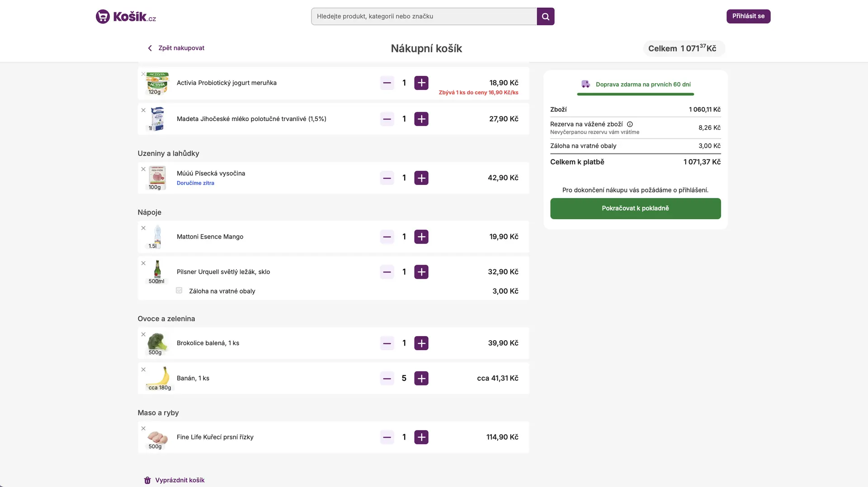Screen dimensions: 868x487
Task: Open Fine Life Kuřecí prsní řízky name
Action: point(215,437)
